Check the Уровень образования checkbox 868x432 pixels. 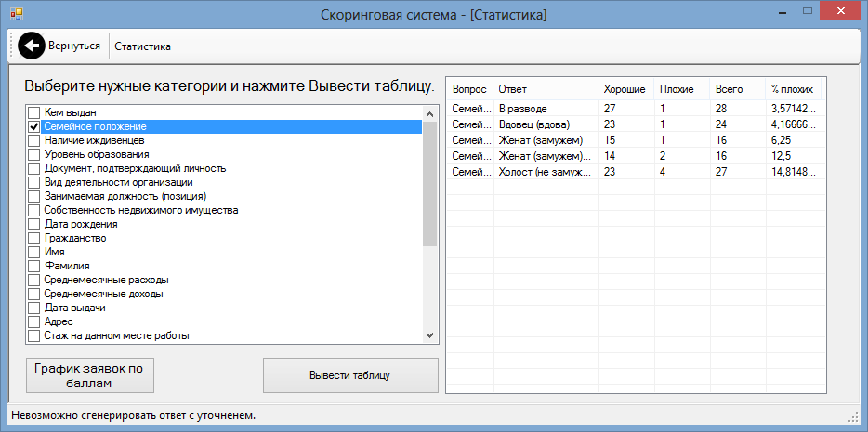click(x=34, y=154)
